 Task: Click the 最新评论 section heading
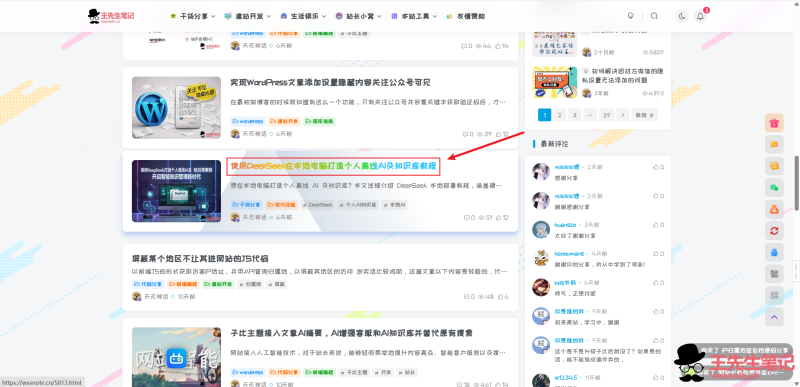[554, 144]
